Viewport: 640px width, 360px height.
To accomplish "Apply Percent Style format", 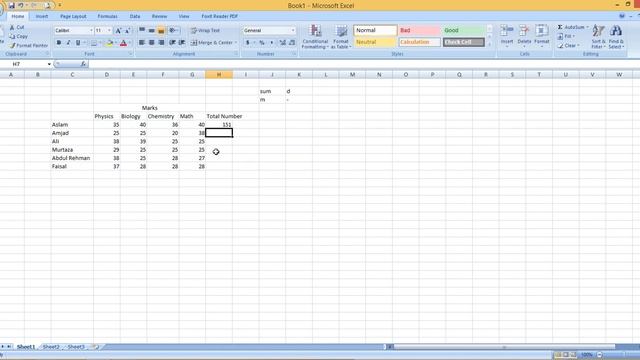I will [x=262, y=42].
